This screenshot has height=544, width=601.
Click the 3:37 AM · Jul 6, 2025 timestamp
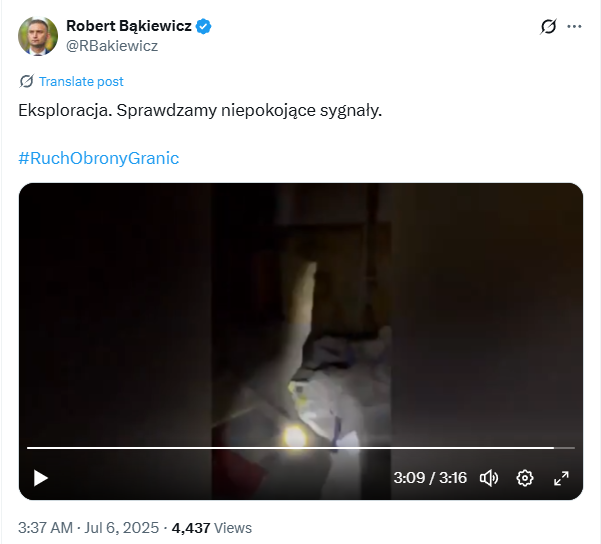(x=89, y=528)
